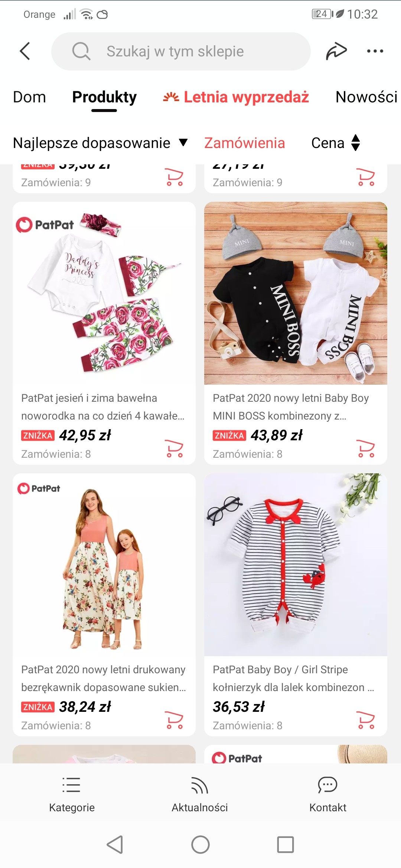The width and height of the screenshot is (401, 868).
Task: Tap the back arrow icon
Action: (25, 51)
